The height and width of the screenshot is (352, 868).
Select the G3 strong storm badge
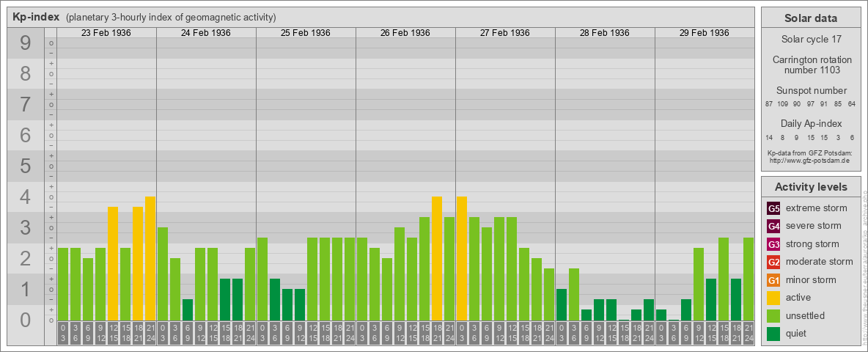pos(773,244)
